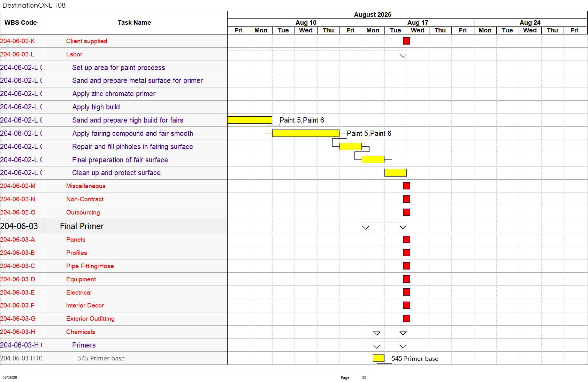588x382 pixels.
Task: Click red milestone marker for Exterior Outfitting
Action: (406, 319)
